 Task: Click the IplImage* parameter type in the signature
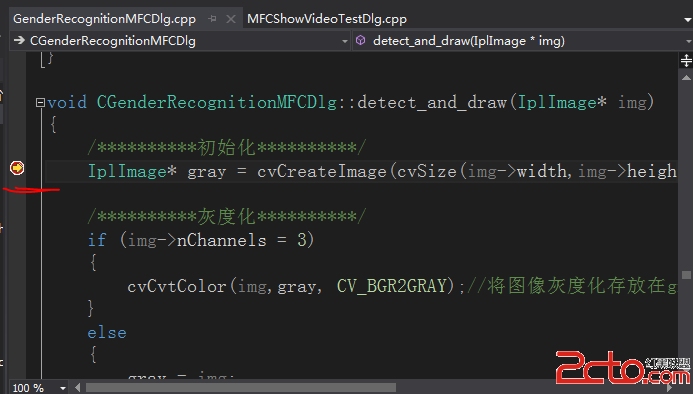coord(562,103)
